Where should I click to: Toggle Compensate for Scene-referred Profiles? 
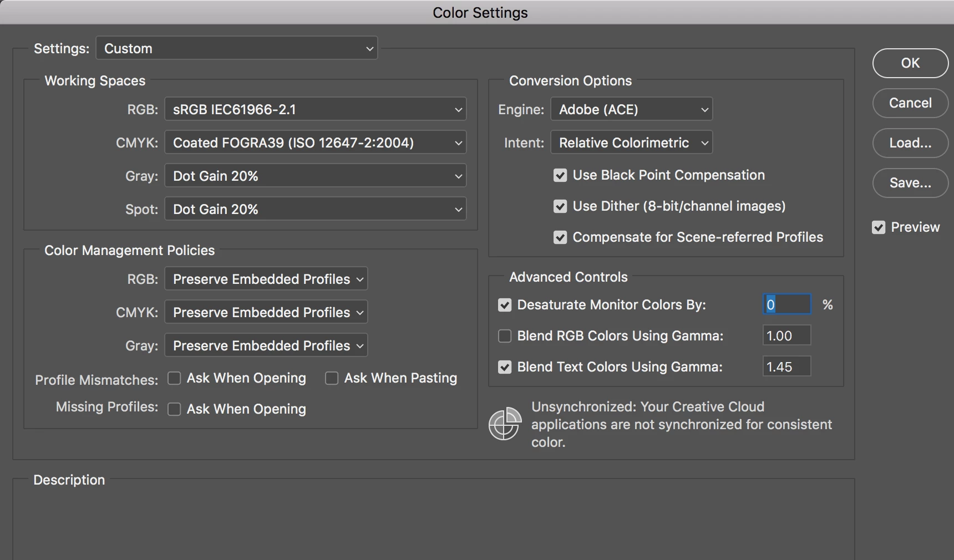560,237
